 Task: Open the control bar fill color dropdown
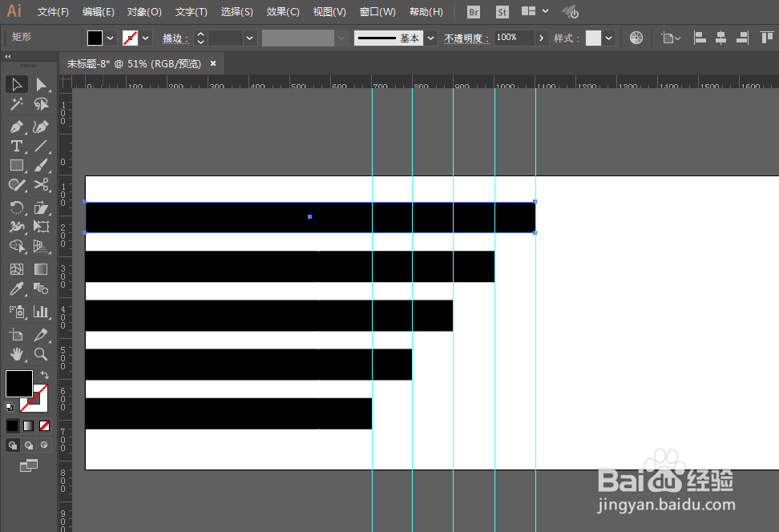111,38
